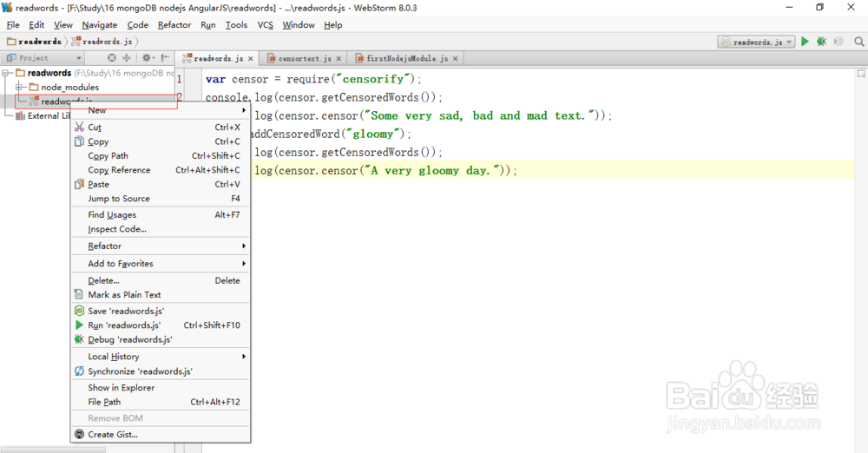The width and height of the screenshot is (868, 453).
Task: Open the Refactor menu in menu bar
Action: 174,25
